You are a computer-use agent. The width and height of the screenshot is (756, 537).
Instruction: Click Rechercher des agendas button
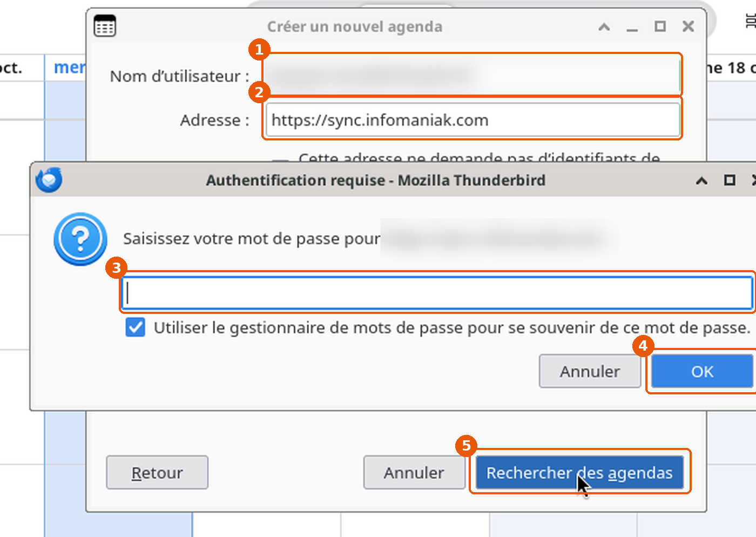[579, 472]
